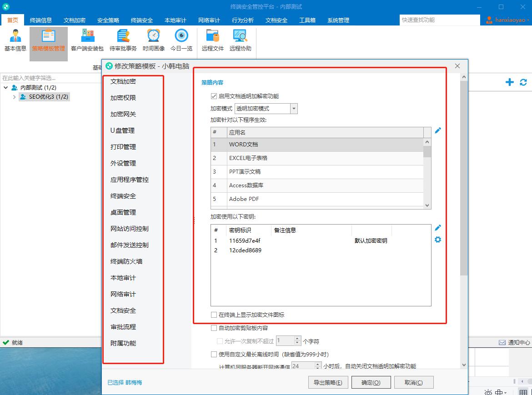Click the blue plus add icon
Image resolution: width=532 pixels, height=395 pixels.
point(509,82)
